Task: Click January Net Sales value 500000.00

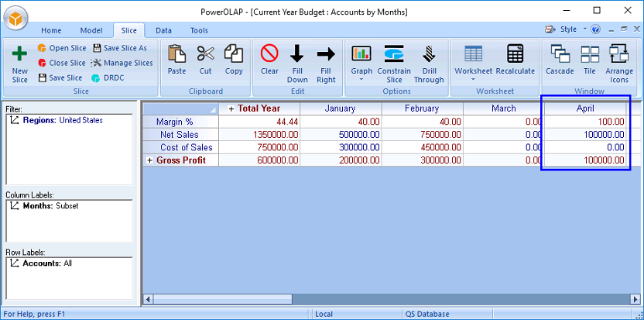Action: tap(341, 135)
